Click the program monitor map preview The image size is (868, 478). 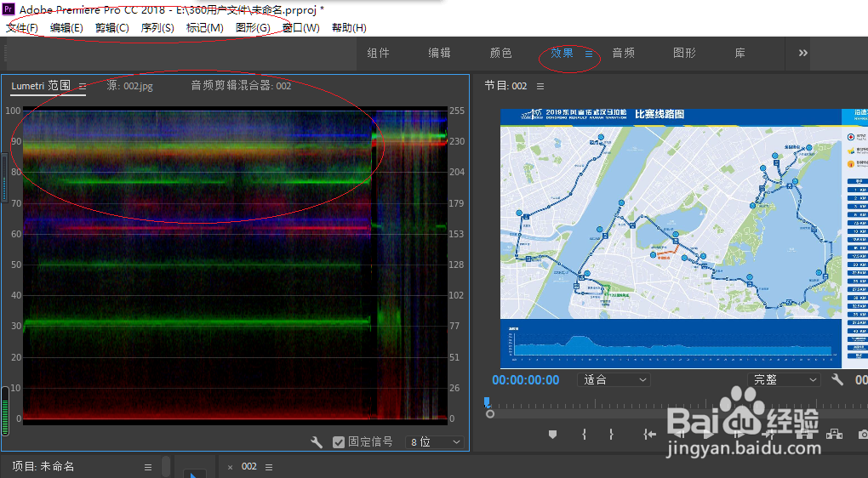684,238
